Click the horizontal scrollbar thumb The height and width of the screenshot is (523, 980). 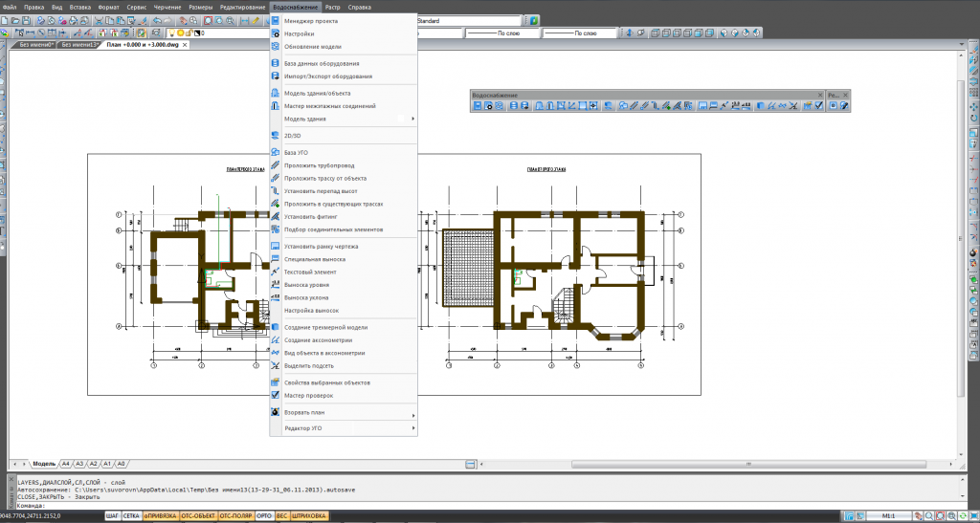(x=746, y=465)
